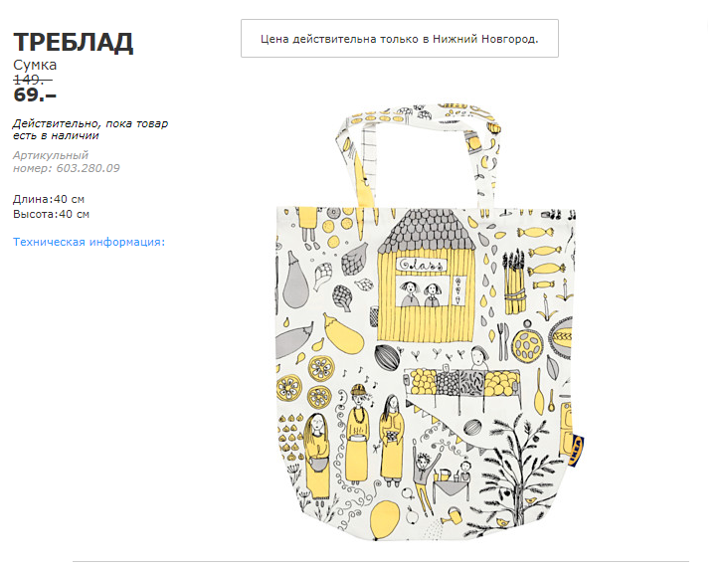
Task: Click the blue IKEA tag on bag
Action: (576, 450)
